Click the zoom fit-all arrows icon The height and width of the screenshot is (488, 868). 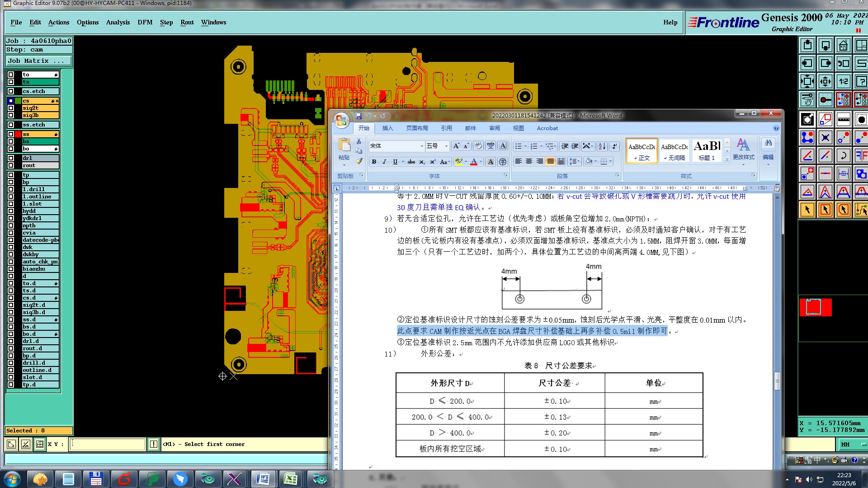coord(807,81)
